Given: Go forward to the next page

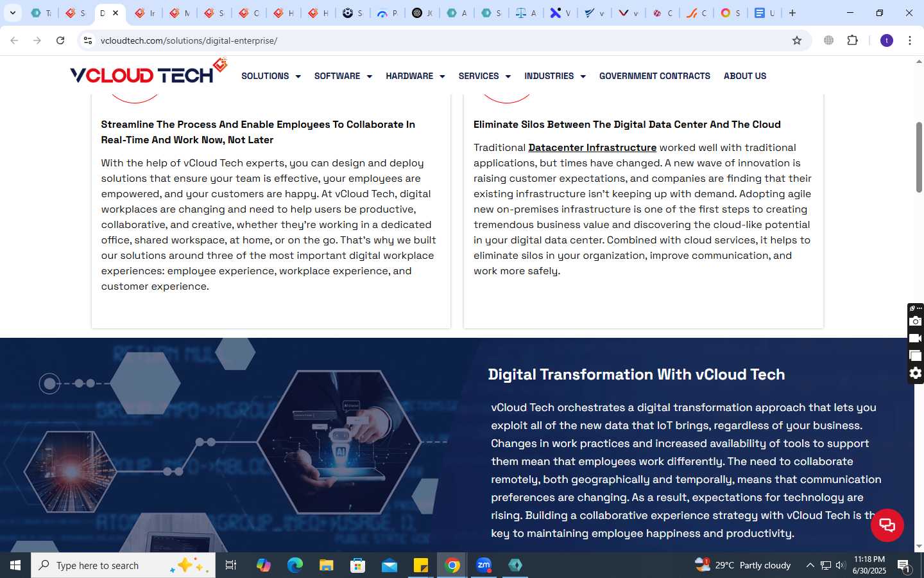Looking at the screenshot, I should click(x=37, y=40).
